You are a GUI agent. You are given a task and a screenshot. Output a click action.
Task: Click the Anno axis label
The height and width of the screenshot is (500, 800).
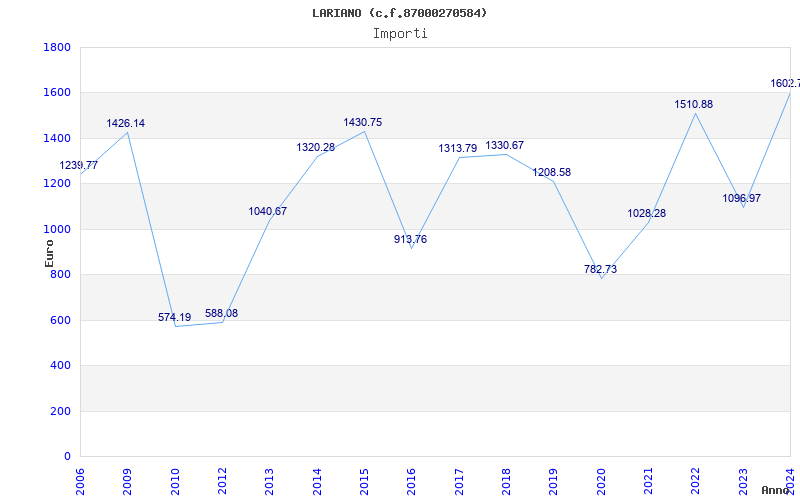[x=776, y=490]
